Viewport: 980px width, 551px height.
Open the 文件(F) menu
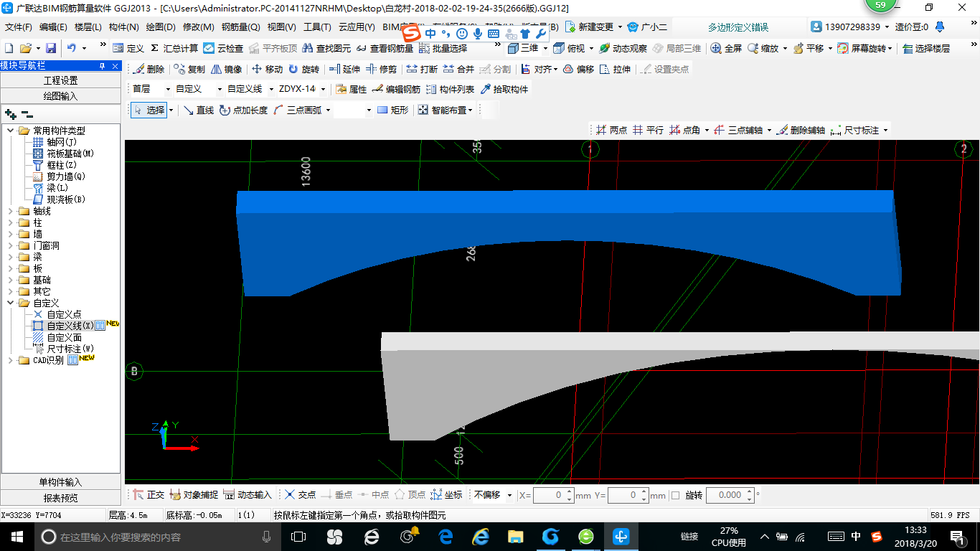[19, 27]
